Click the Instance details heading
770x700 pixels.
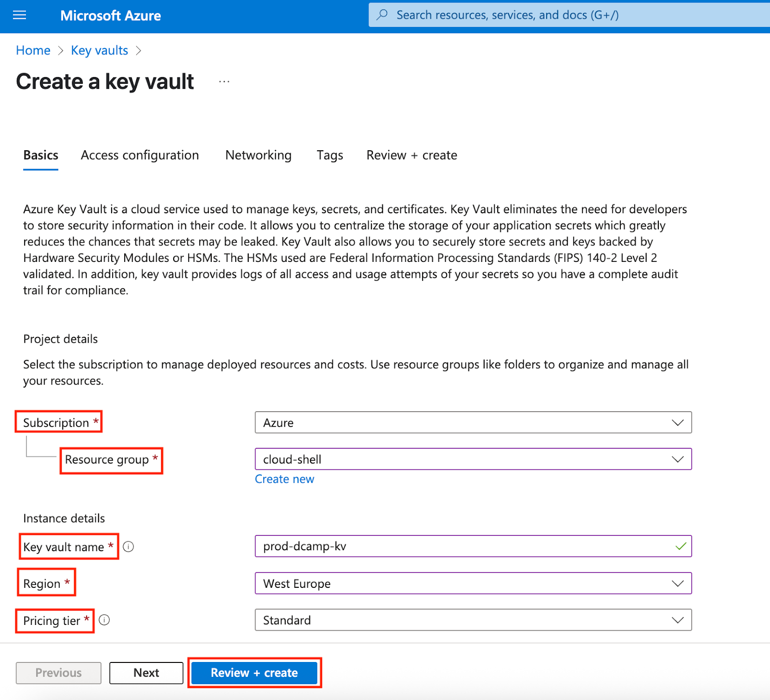pyautogui.click(x=64, y=519)
